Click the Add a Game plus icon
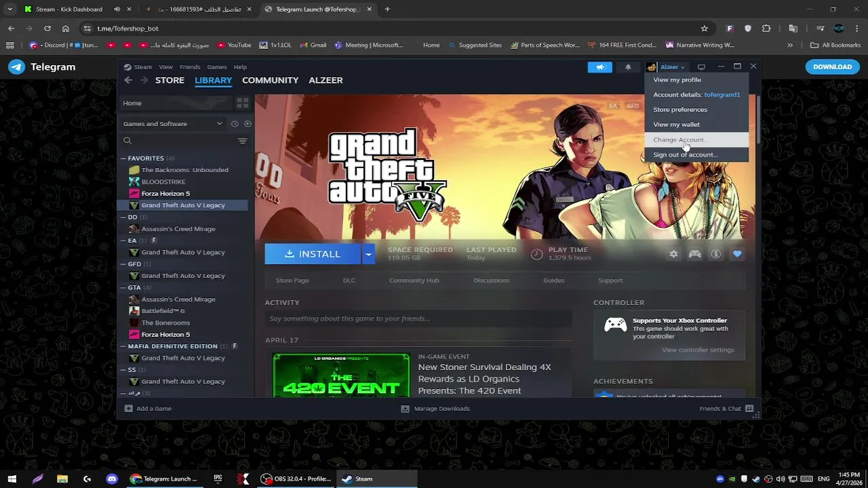The width and height of the screenshot is (868, 488). pyautogui.click(x=128, y=409)
